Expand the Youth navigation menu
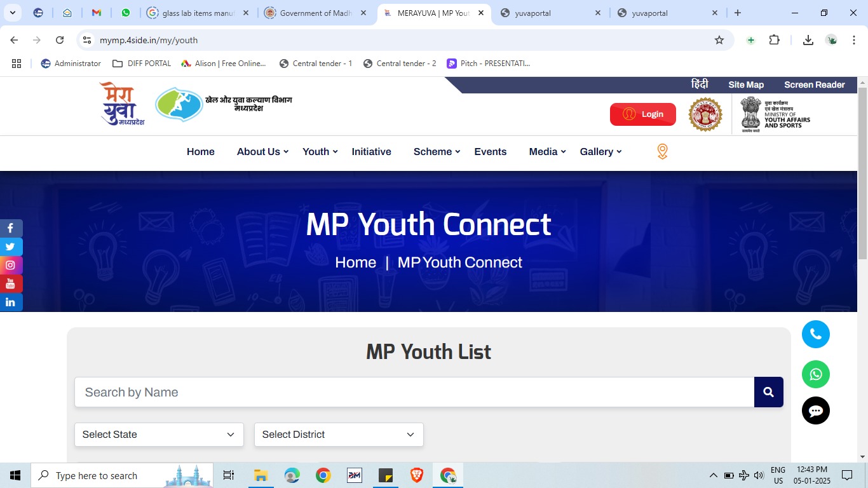Image resolution: width=868 pixels, height=488 pixels. [x=320, y=151]
